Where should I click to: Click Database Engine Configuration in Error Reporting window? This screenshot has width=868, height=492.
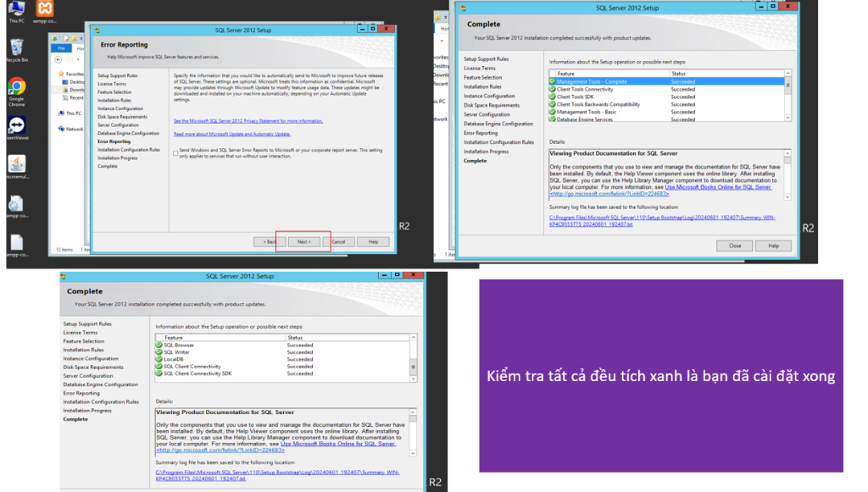[x=129, y=133]
